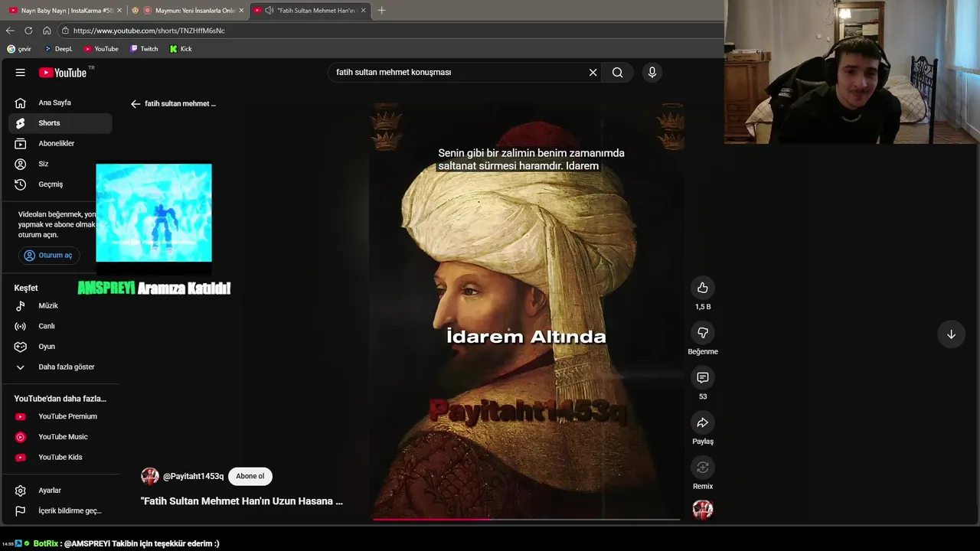
Task: Click the browser back arrow
Action: pos(10,31)
